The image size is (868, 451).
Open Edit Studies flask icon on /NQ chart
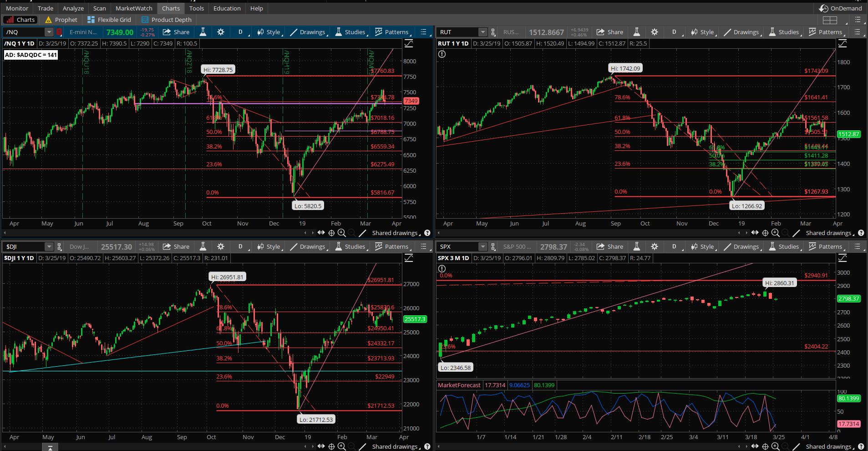pos(203,32)
